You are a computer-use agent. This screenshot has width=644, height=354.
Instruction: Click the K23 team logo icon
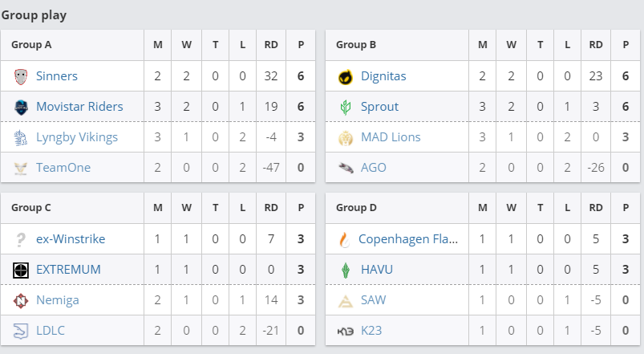(346, 330)
